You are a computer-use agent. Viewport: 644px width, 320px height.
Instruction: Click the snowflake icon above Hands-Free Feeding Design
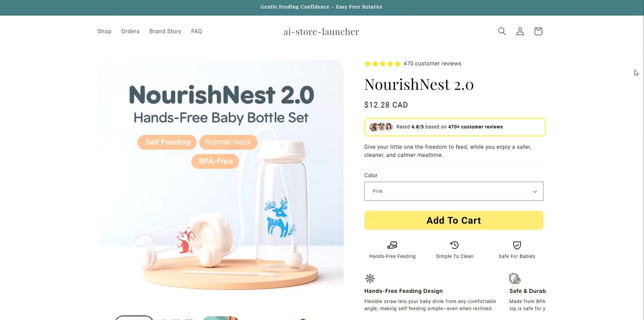(370, 279)
